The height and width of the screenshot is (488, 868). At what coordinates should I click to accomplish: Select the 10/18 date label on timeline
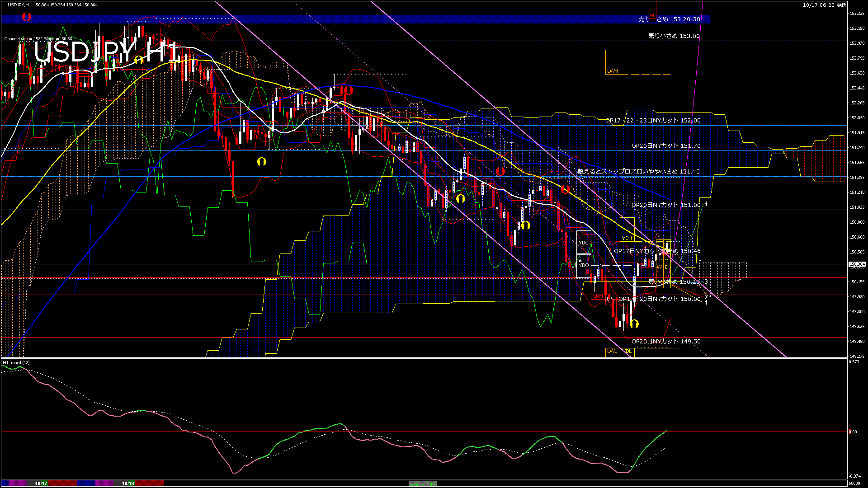click(x=128, y=483)
